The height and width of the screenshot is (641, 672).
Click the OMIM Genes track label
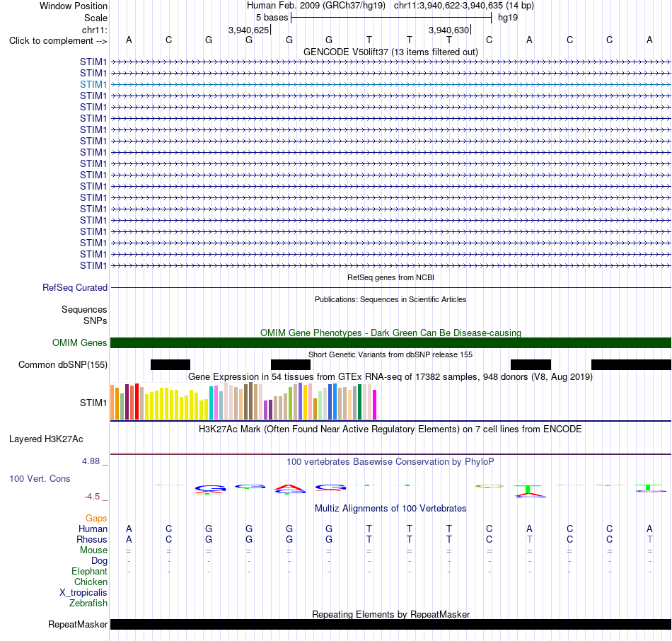(79, 342)
